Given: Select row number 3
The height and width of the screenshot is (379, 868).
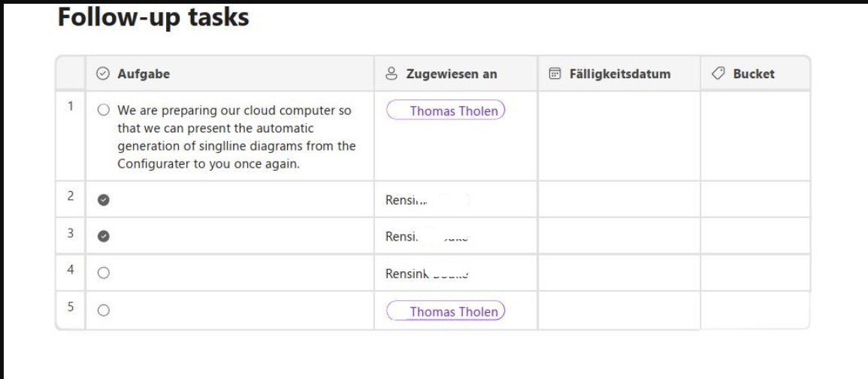Looking at the screenshot, I should coord(70,235).
